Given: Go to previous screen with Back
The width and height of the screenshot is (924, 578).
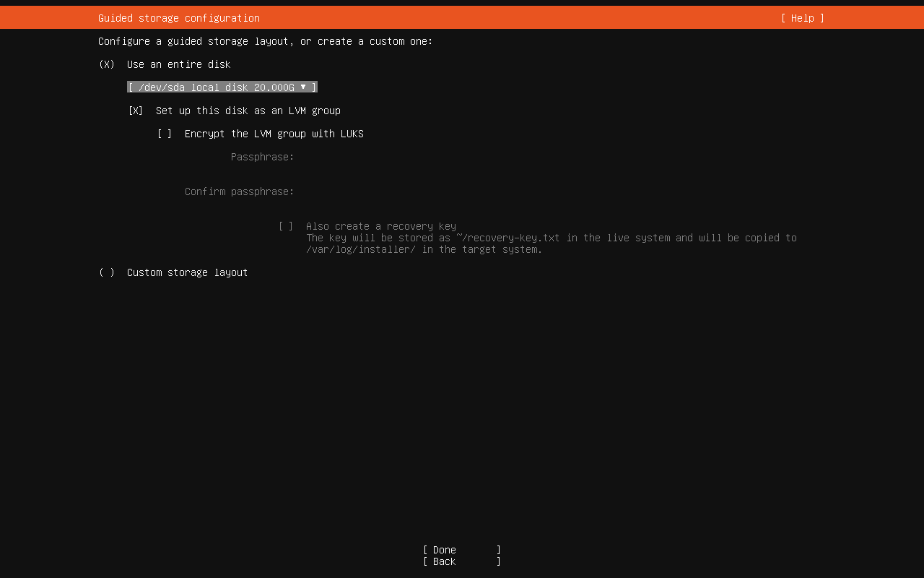Looking at the screenshot, I should (461, 561).
